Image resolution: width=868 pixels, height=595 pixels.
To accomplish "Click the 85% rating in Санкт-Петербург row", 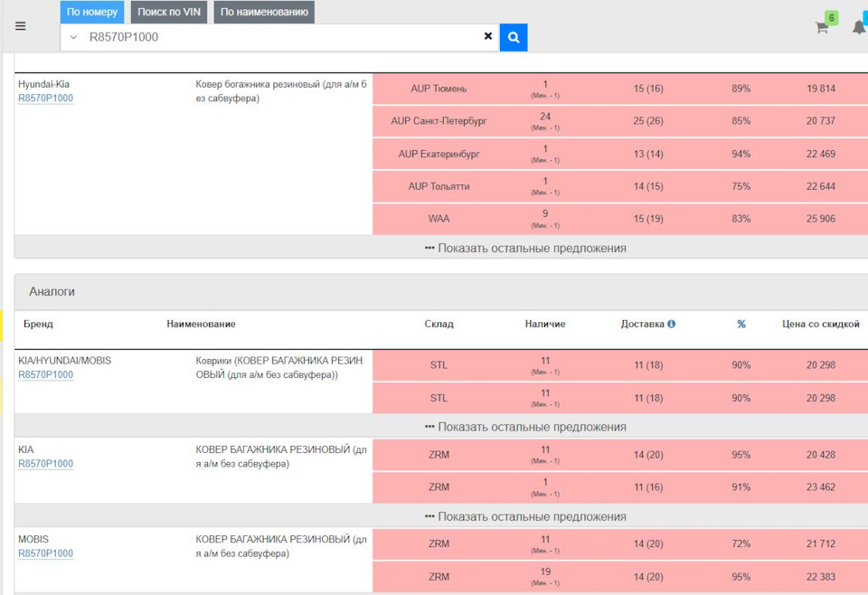I will click(x=741, y=120).
